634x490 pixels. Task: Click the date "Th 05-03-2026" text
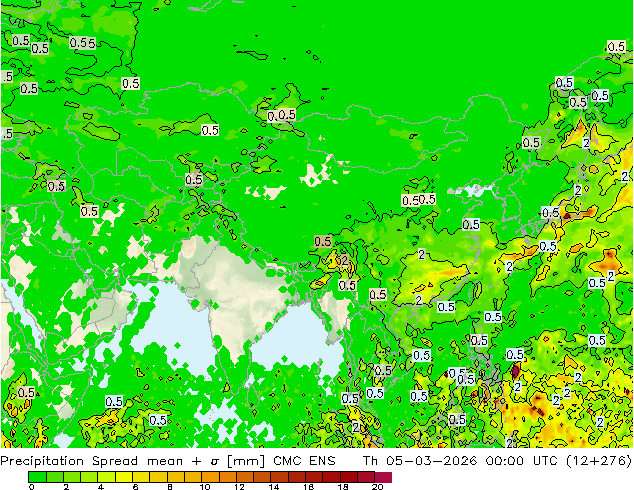click(x=420, y=461)
